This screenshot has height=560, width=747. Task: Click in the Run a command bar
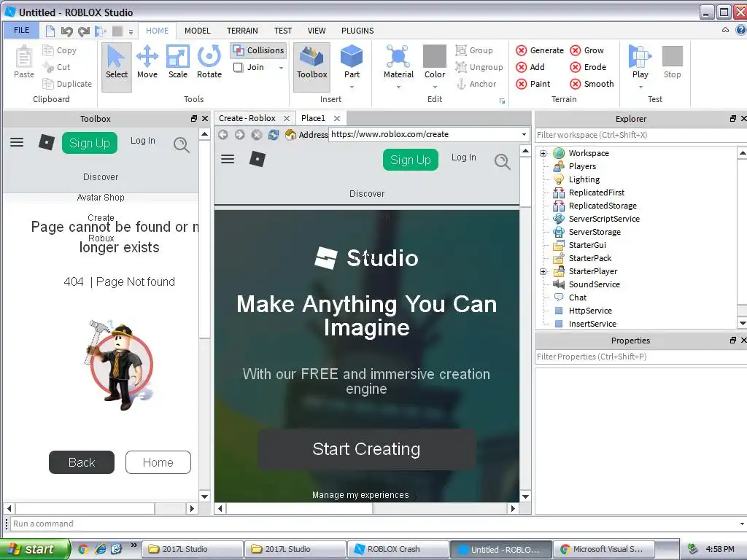374,524
